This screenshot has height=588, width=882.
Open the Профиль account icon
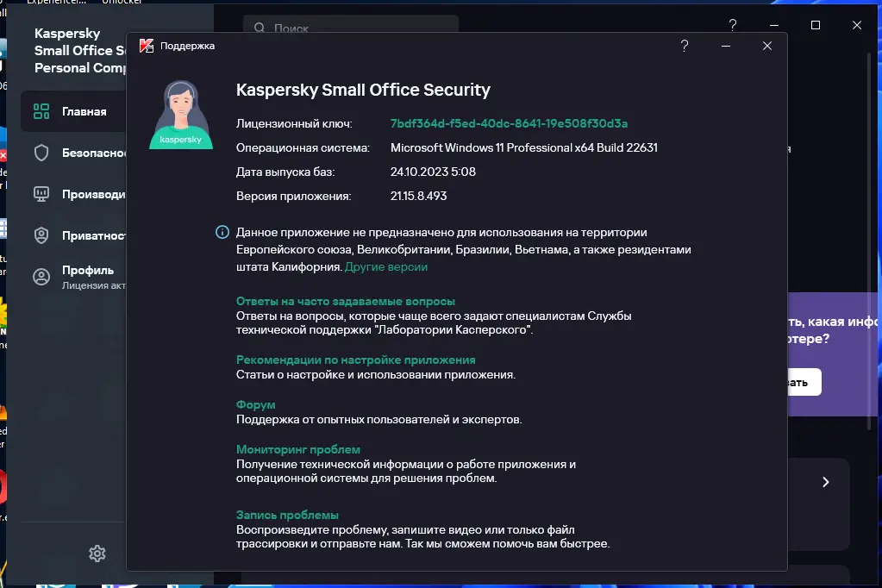point(41,276)
